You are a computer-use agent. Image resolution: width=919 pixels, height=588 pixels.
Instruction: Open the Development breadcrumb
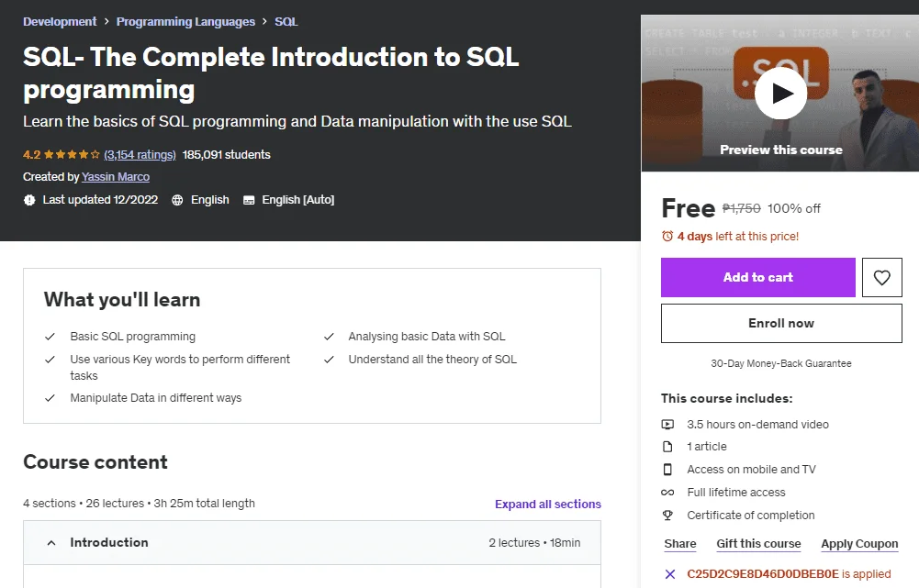click(60, 22)
